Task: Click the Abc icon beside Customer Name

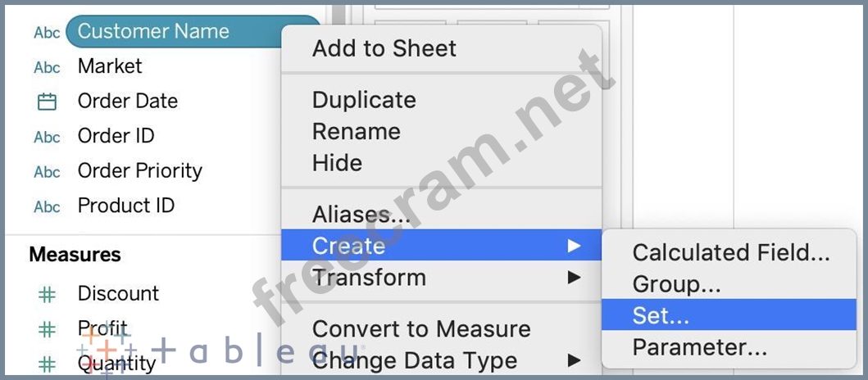Action: (x=47, y=32)
